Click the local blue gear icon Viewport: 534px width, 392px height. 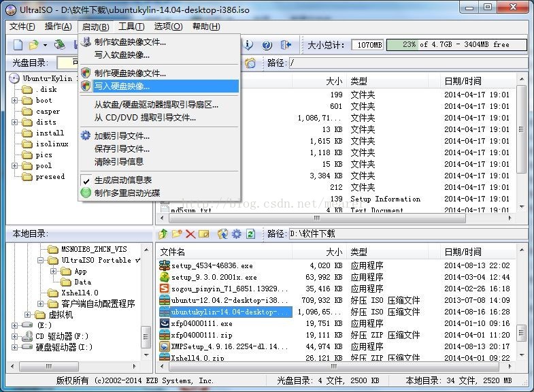(x=236, y=234)
